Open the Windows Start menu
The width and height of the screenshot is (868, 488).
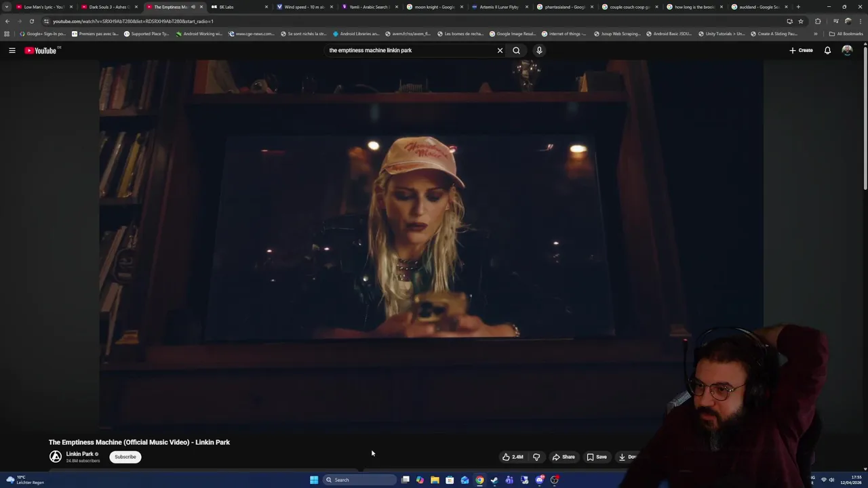pyautogui.click(x=314, y=480)
